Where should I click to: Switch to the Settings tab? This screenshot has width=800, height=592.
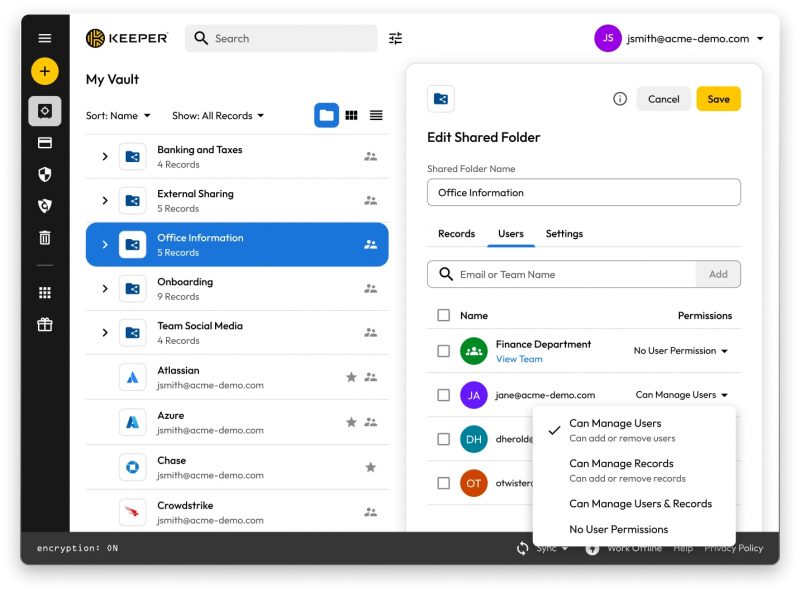[564, 234]
